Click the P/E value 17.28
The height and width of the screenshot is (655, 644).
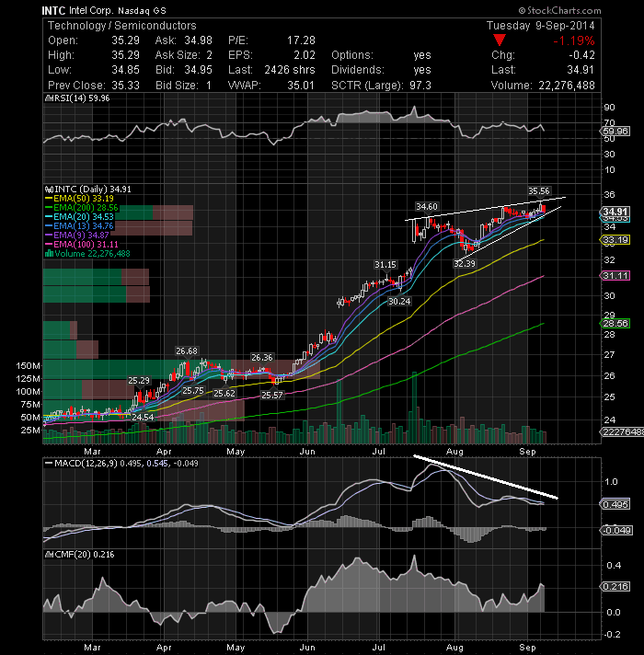301,40
